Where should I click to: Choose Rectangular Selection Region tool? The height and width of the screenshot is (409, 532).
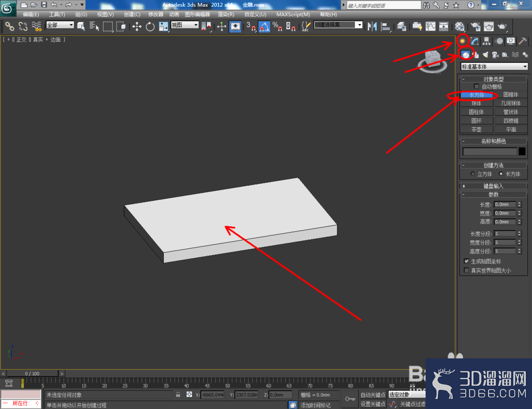[108, 26]
